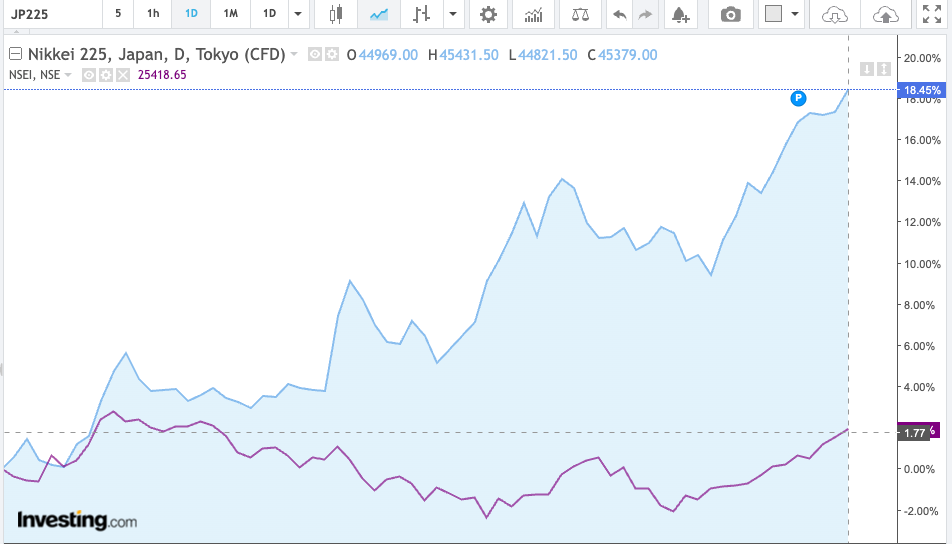Take a chart snapshot with camera icon
Viewport: 952px width, 544px height.
(732, 14)
